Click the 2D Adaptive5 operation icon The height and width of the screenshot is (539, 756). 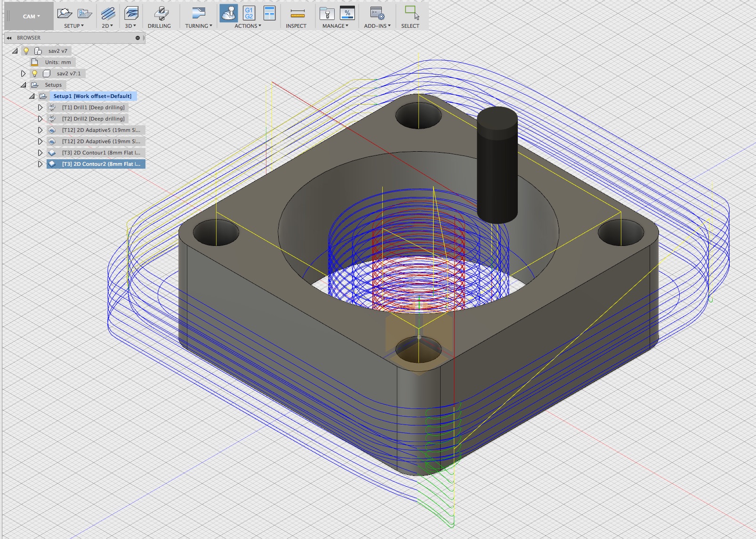click(x=52, y=130)
